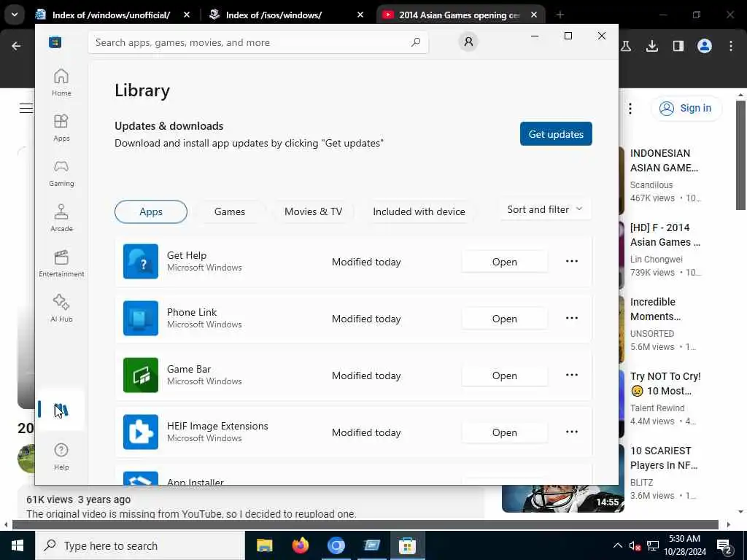Click the browser back arrow
The height and width of the screenshot is (560, 747).
tap(16, 46)
